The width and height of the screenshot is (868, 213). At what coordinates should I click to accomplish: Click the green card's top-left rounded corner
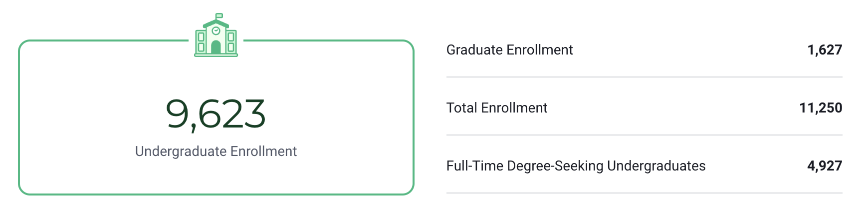pyautogui.click(x=23, y=44)
